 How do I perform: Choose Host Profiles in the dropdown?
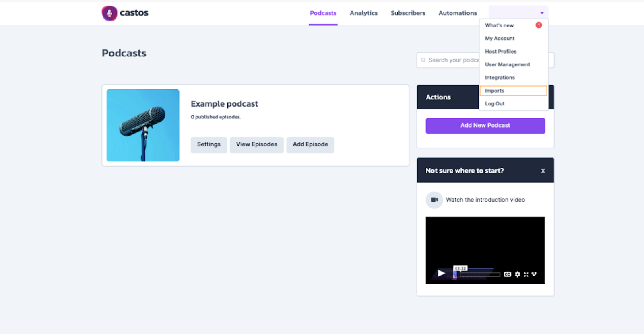pyautogui.click(x=501, y=52)
